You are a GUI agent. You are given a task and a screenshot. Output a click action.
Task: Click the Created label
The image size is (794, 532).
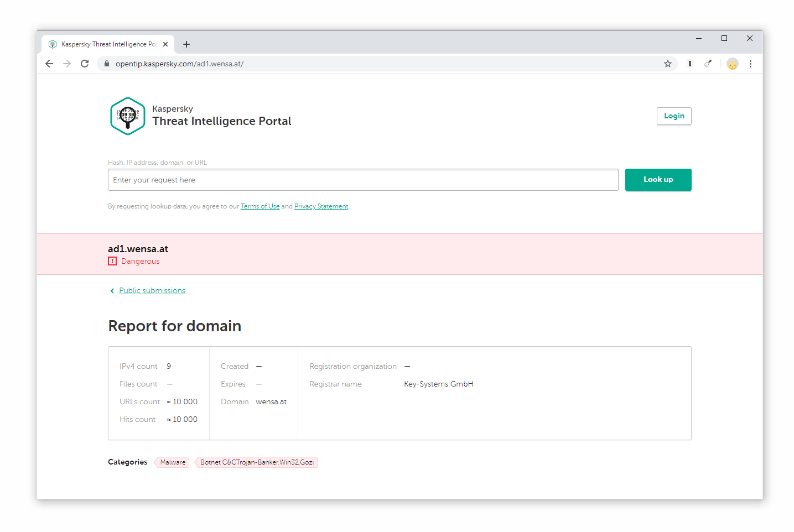(235, 366)
